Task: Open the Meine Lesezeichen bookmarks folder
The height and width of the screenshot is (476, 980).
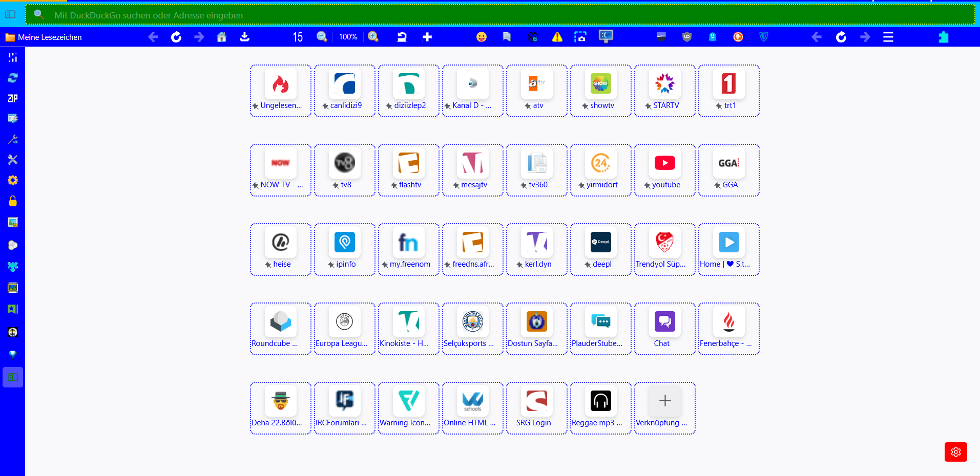Action: [x=44, y=37]
